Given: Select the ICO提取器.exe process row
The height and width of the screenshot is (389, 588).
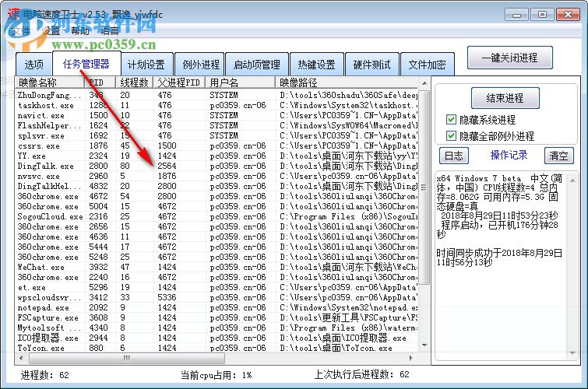Looking at the screenshot, I should point(217,338).
